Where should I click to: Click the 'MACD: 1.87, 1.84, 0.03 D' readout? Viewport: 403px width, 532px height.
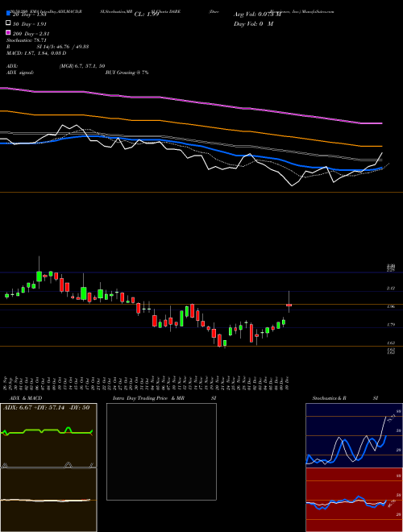pos(36,53)
